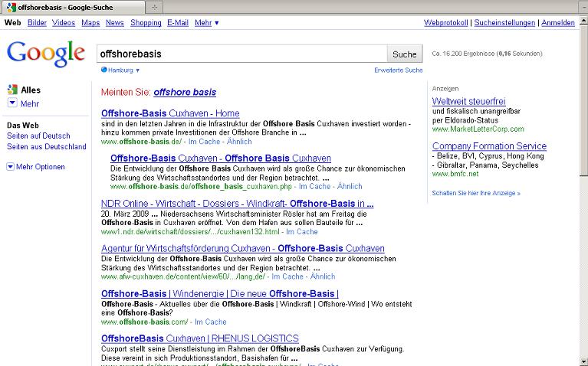Open Im Cache for the afw-cuxhaven.de result
Viewport: 588px width, 366px height.
pos(287,276)
